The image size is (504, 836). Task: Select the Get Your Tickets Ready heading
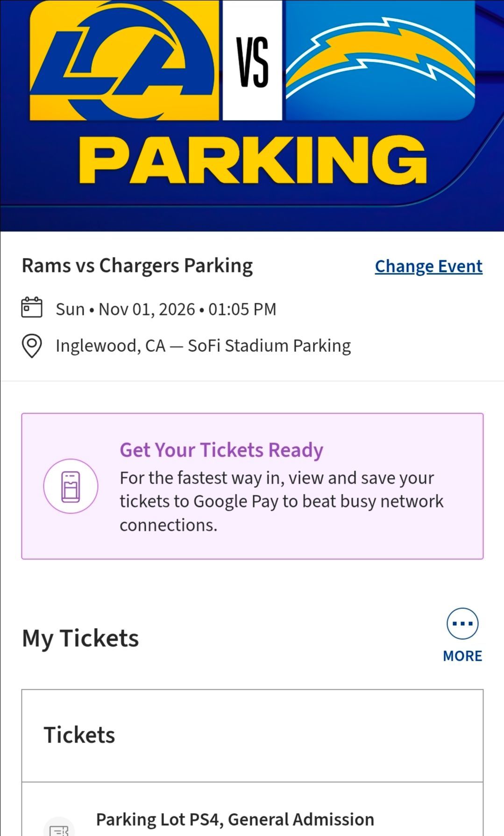pos(221,450)
